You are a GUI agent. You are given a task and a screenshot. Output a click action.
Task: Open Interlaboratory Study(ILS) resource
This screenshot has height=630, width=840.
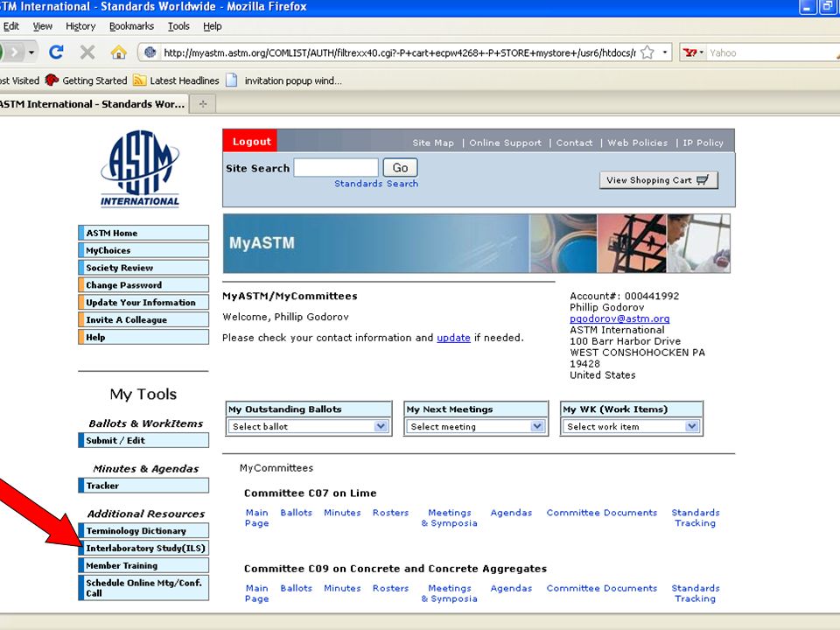point(143,548)
